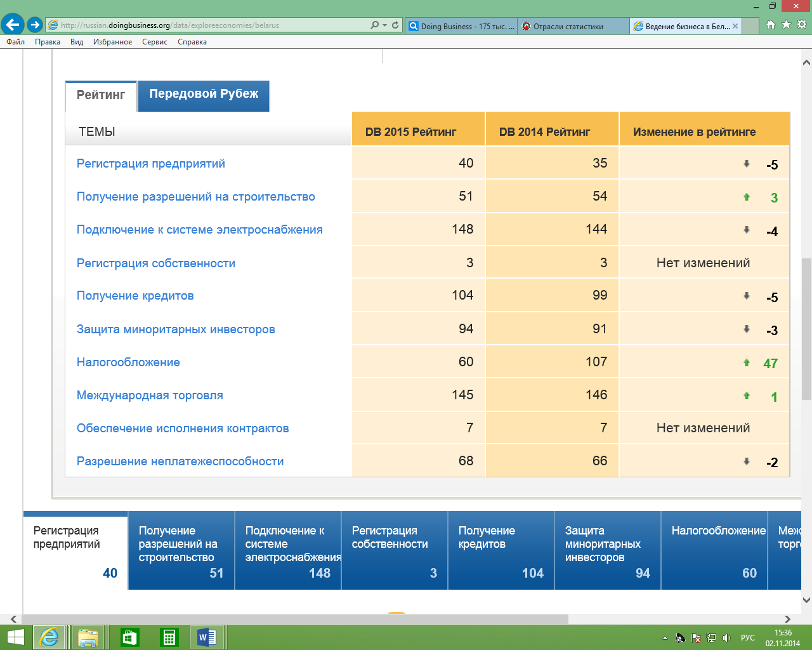
Task: Open the Windows Start button
Action: pyautogui.click(x=15, y=637)
